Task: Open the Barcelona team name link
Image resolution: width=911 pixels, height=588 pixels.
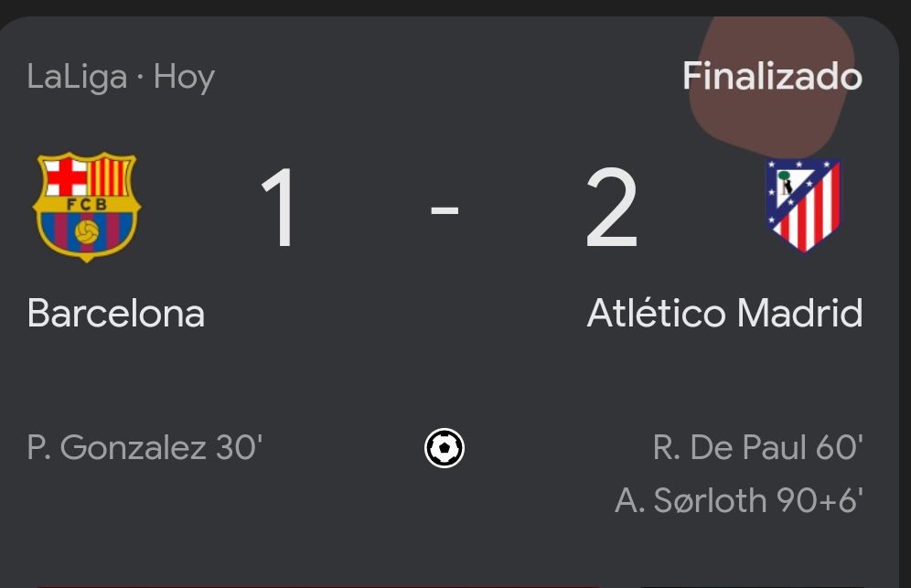Action: click(x=115, y=314)
